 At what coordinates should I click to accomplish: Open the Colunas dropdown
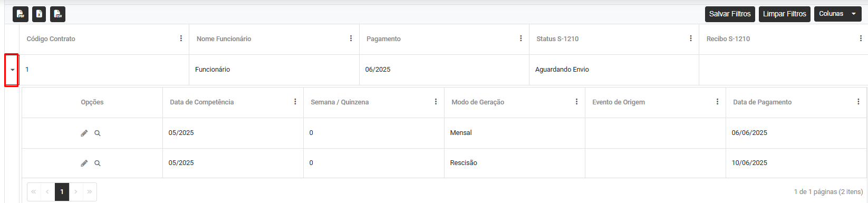pyautogui.click(x=838, y=14)
